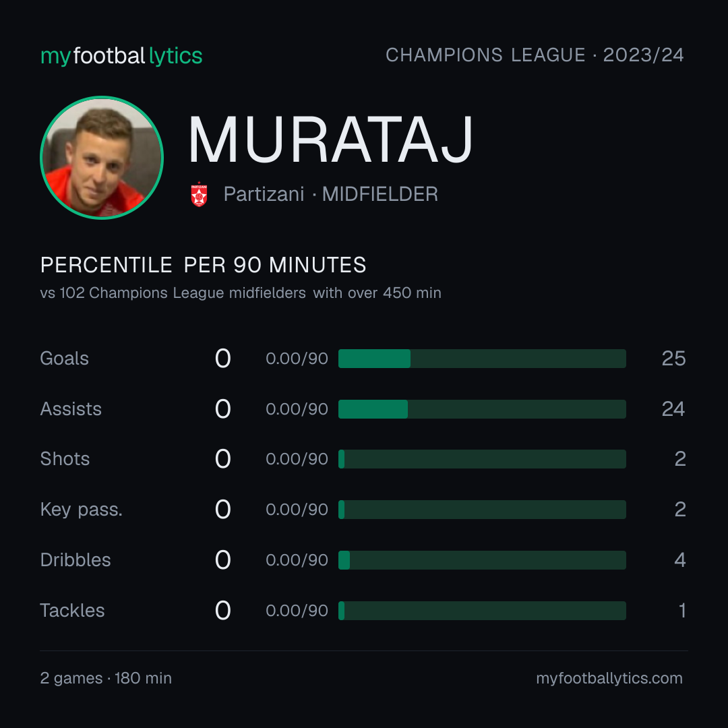The image size is (728, 728).
Task: Open the myfootballytics.com footer link
Action: pyautogui.click(x=609, y=678)
